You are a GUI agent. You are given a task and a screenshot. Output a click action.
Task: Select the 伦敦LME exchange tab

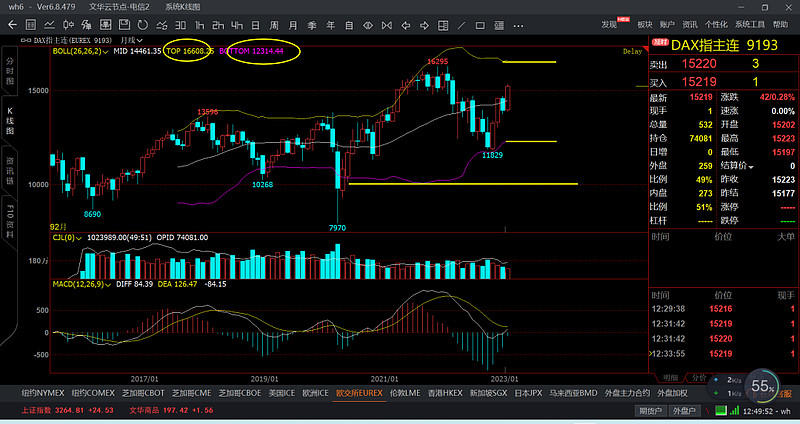[x=405, y=393]
